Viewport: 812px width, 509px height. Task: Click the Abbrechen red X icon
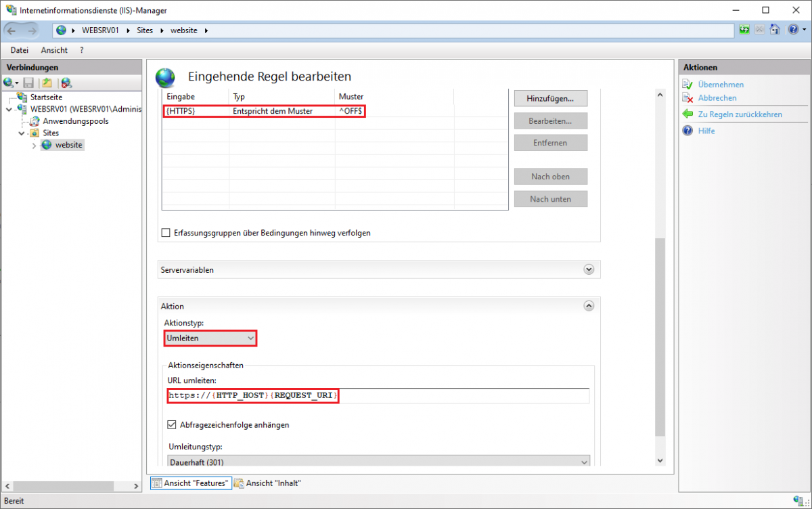[687, 98]
